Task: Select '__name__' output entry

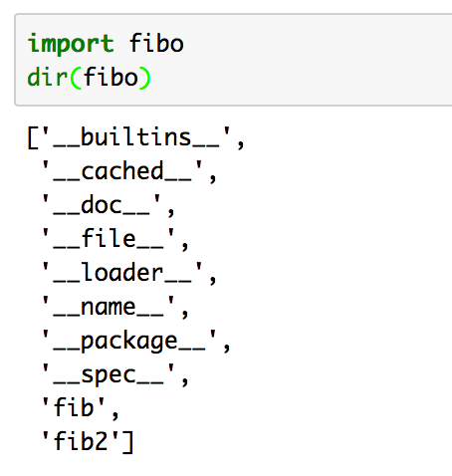Action: [x=108, y=307]
